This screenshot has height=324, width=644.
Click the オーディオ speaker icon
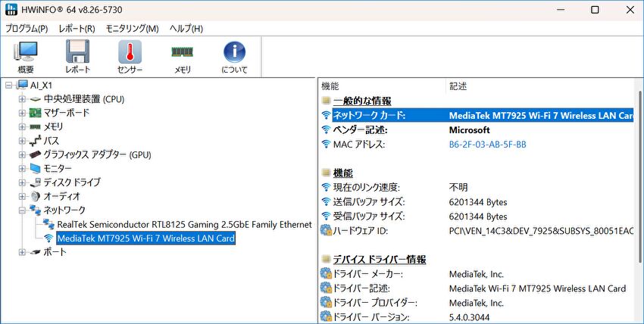(x=36, y=197)
